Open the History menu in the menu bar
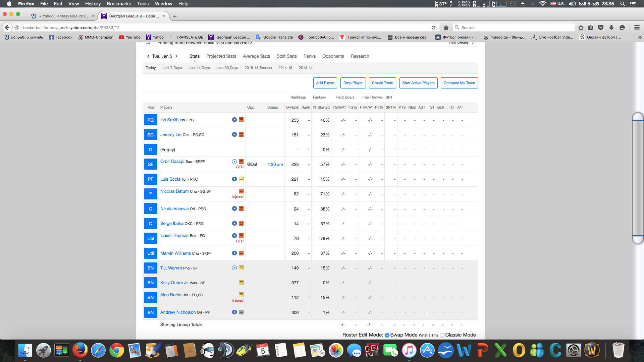 (x=93, y=4)
